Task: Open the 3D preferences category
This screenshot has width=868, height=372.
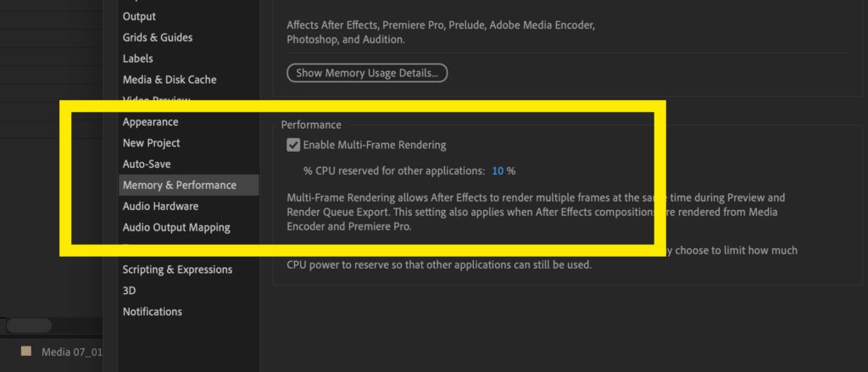Action: click(130, 291)
